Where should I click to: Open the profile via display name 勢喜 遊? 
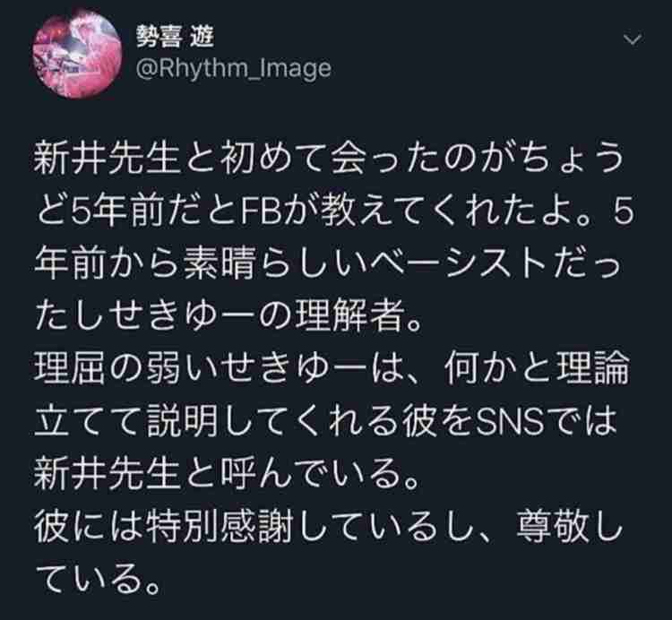[x=175, y=37]
